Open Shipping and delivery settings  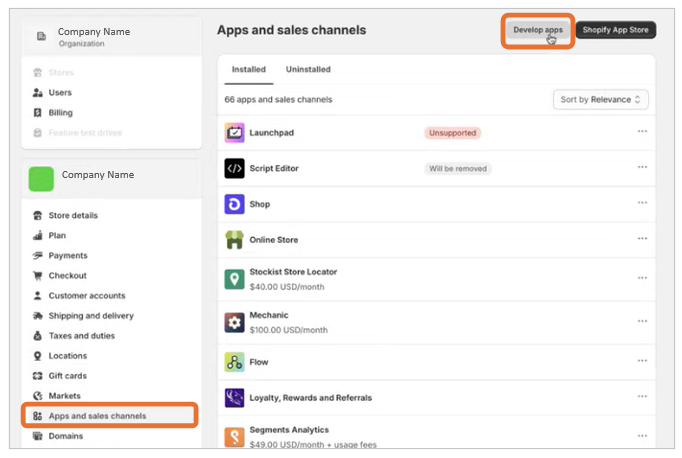point(91,315)
